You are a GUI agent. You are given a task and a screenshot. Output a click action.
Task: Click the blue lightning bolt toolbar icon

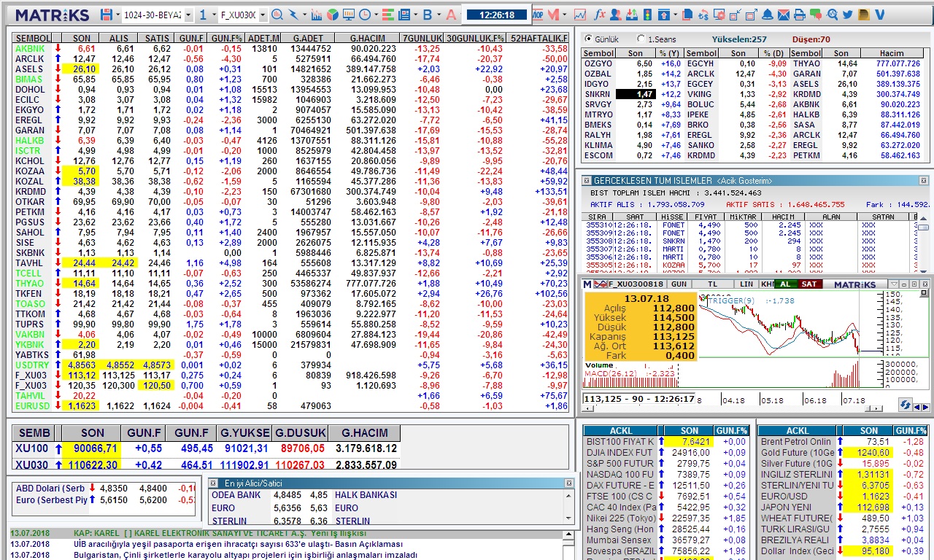(x=293, y=15)
